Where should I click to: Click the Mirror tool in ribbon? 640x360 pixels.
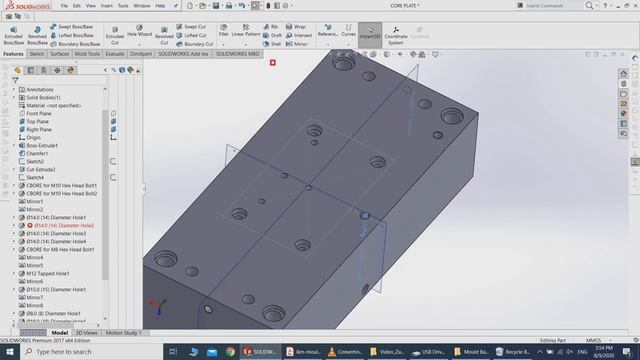[x=297, y=44]
